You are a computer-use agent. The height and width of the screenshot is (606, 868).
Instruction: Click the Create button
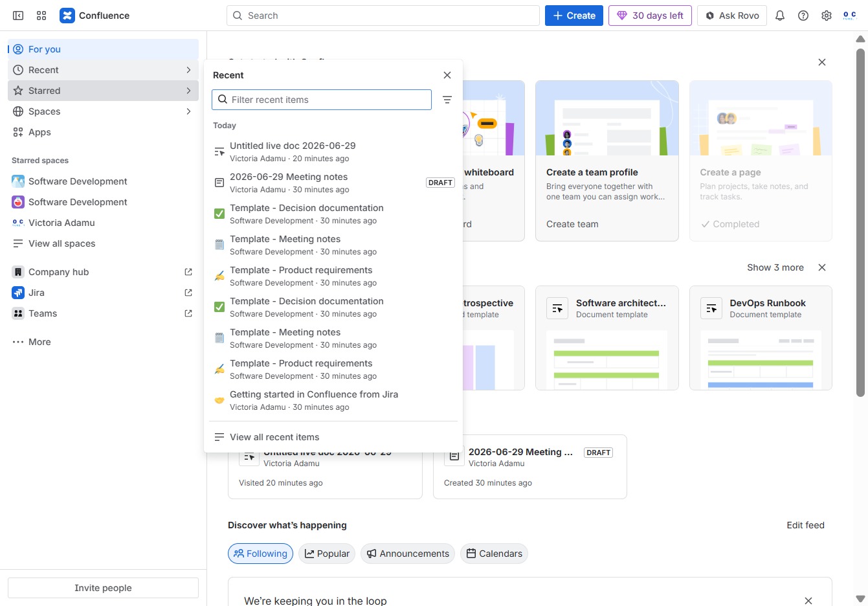coord(574,16)
